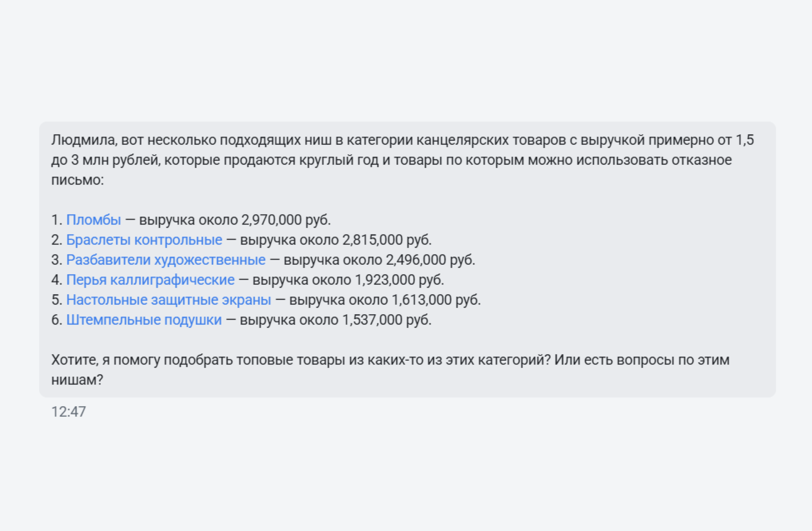Click the word "письмо:" before the list
This screenshot has height=531, width=812.
[78, 180]
